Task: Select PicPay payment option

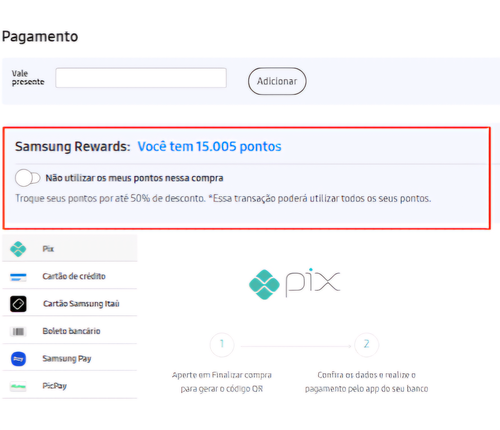Action: (70, 386)
